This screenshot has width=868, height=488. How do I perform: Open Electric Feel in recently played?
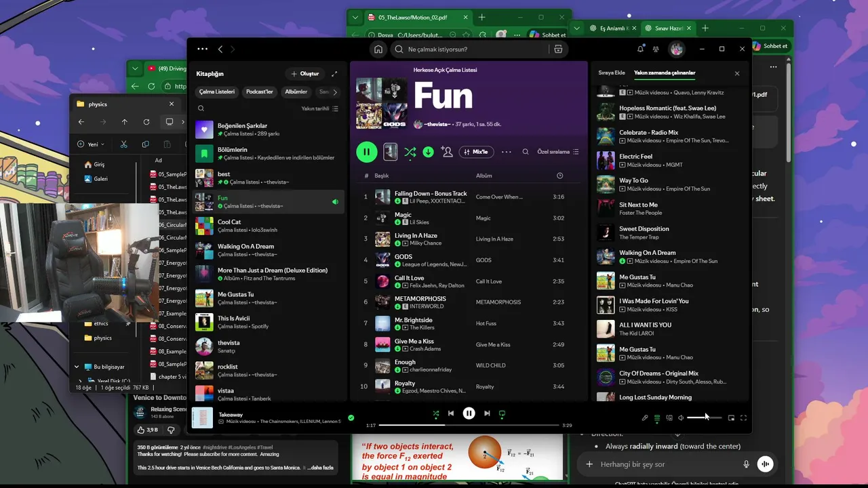coord(635,156)
